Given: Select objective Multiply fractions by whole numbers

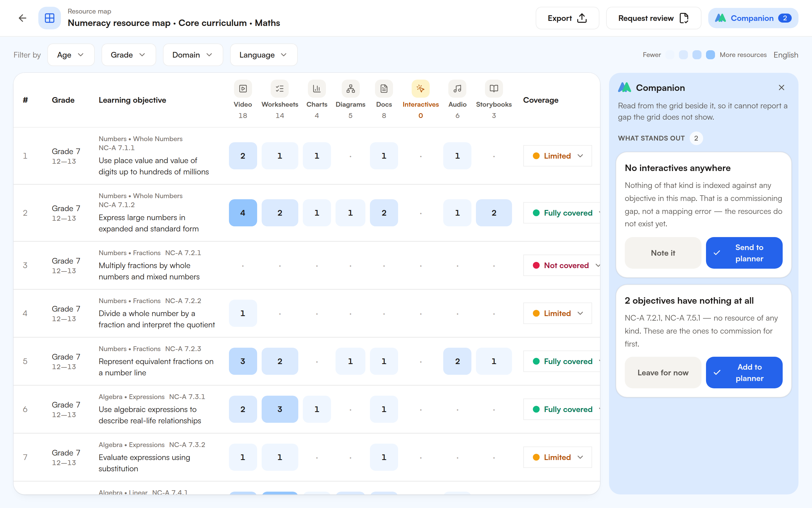Looking at the screenshot, I should pyautogui.click(x=149, y=271).
